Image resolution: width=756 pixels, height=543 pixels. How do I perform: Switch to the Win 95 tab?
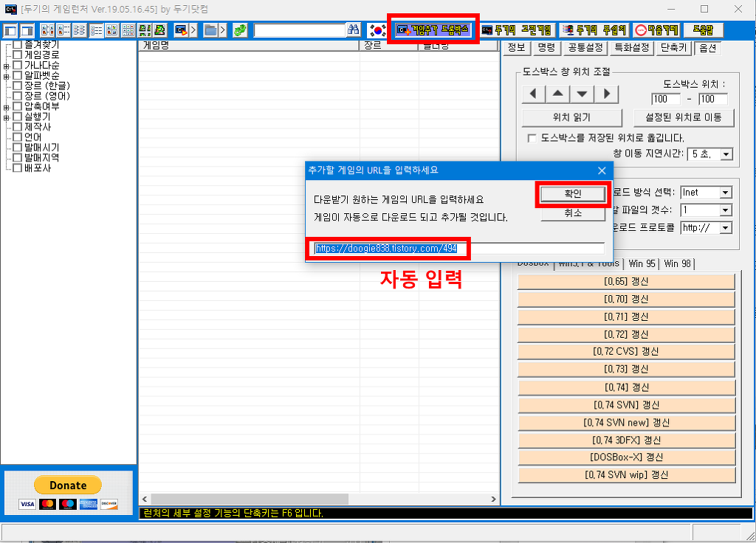point(642,263)
